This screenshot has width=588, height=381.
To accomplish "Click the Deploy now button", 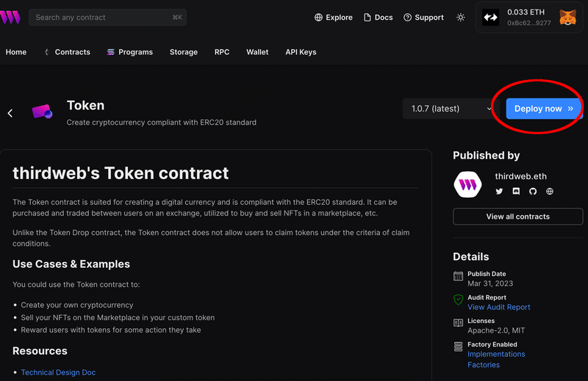I will click(543, 109).
